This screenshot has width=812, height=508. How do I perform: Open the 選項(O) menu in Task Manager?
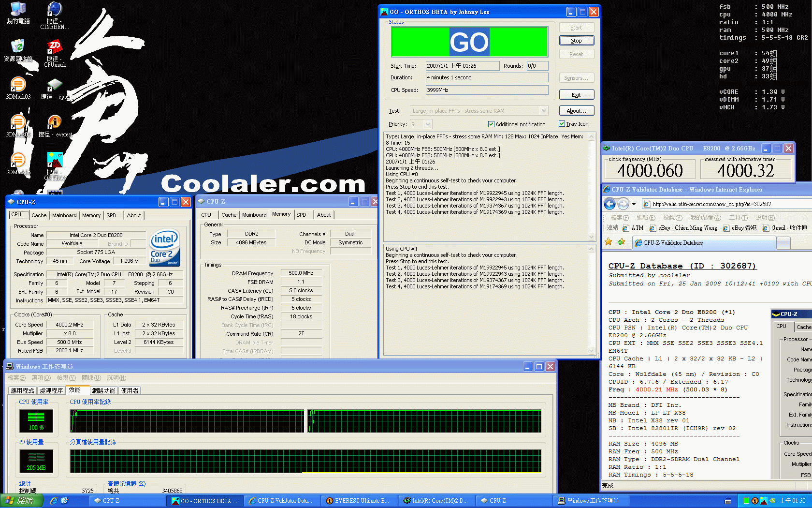[x=41, y=378]
